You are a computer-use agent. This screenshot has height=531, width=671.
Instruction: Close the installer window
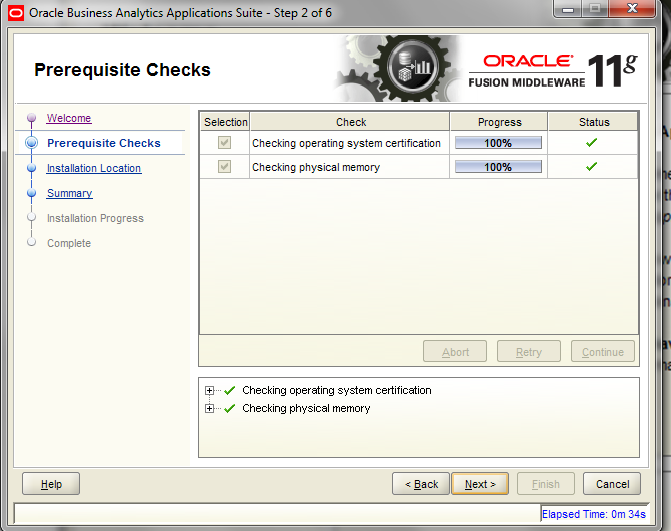click(x=632, y=9)
